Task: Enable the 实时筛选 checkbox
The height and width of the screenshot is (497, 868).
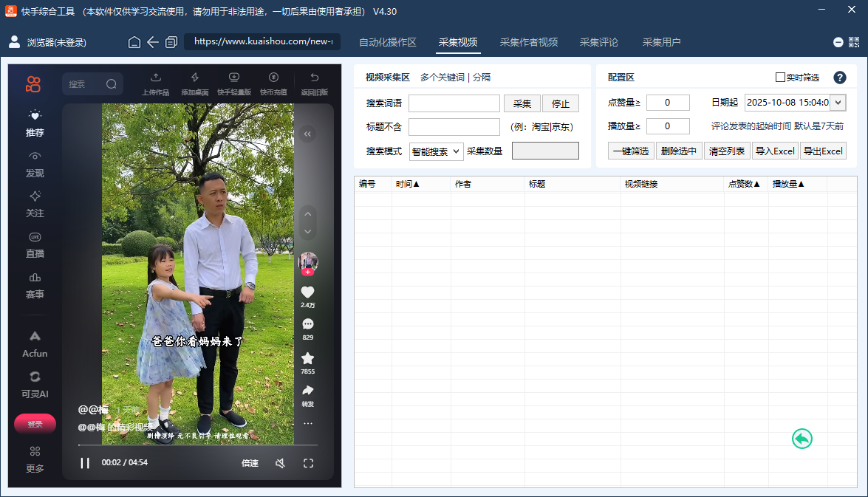Action: [780, 78]
